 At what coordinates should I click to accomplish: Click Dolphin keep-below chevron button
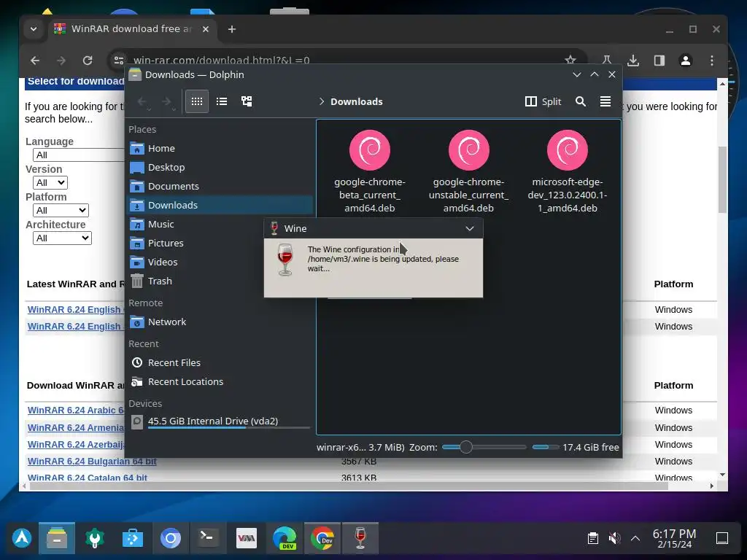pyautogui.click(x=577, y=75)
